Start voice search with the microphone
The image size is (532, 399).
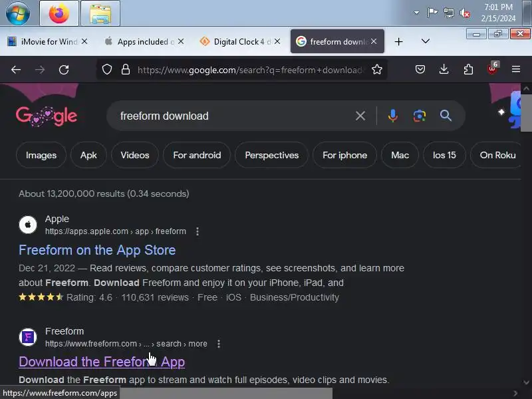click(392, 116)
